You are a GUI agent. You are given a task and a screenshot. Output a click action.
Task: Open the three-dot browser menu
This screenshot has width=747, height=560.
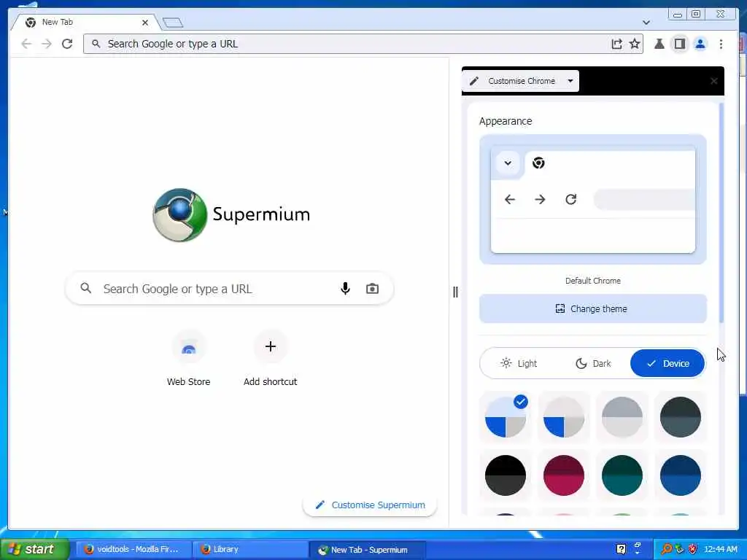pos(721,44)
